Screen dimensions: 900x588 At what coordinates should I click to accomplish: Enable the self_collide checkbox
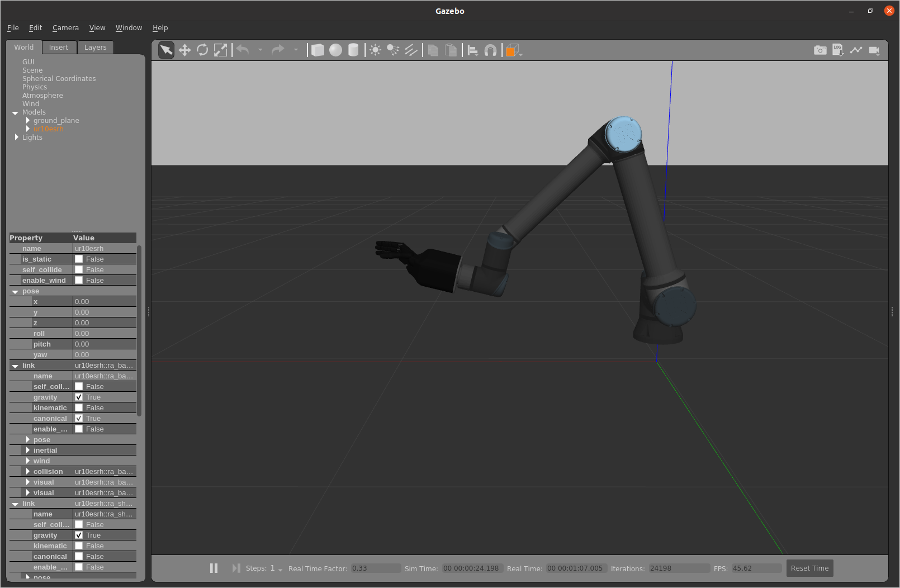pyautogui.click(x=79, y=269)
